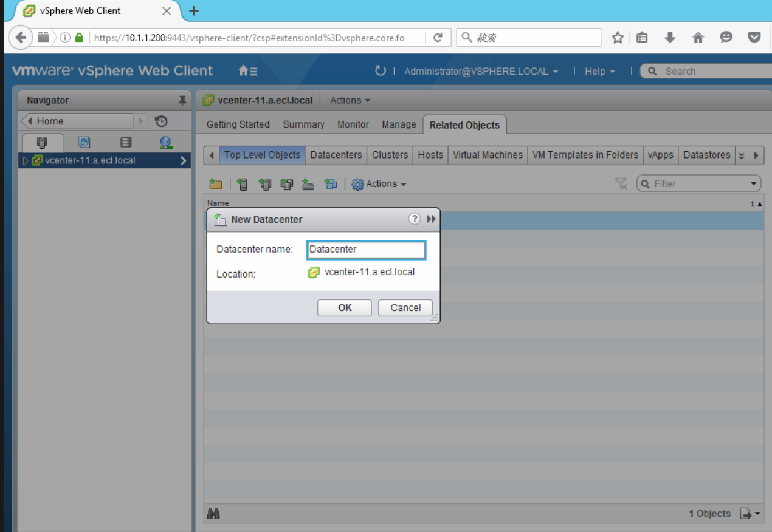Select the Top Level Objects sub-tab

point(262,155)
